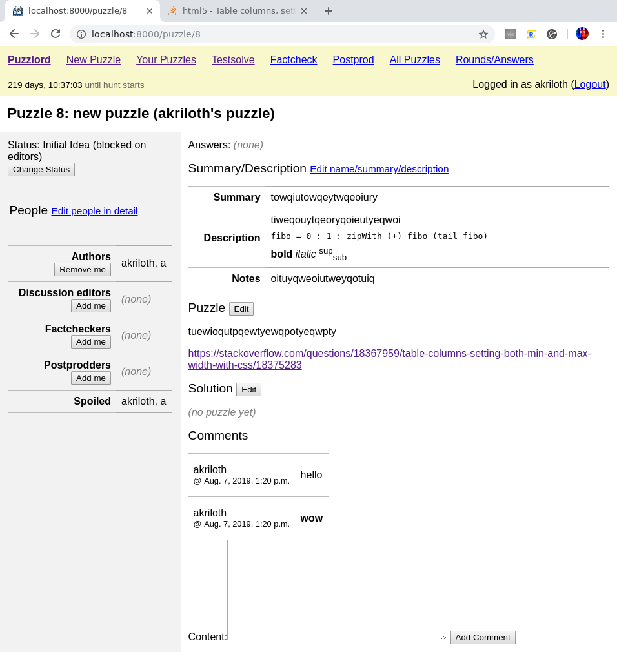Open Edit people in detail
This screenshot has width=617, height=672.
(94, 211)
